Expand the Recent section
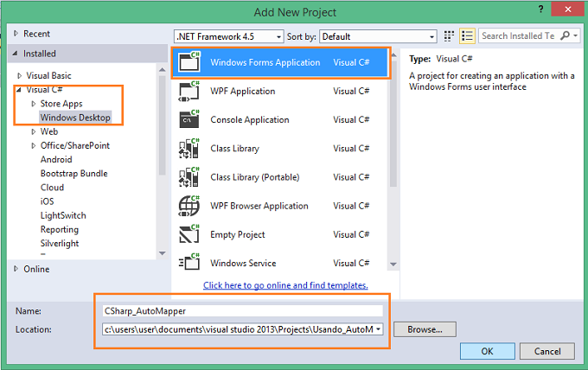This screenshot has width=588, height=370. click(16, 34)
